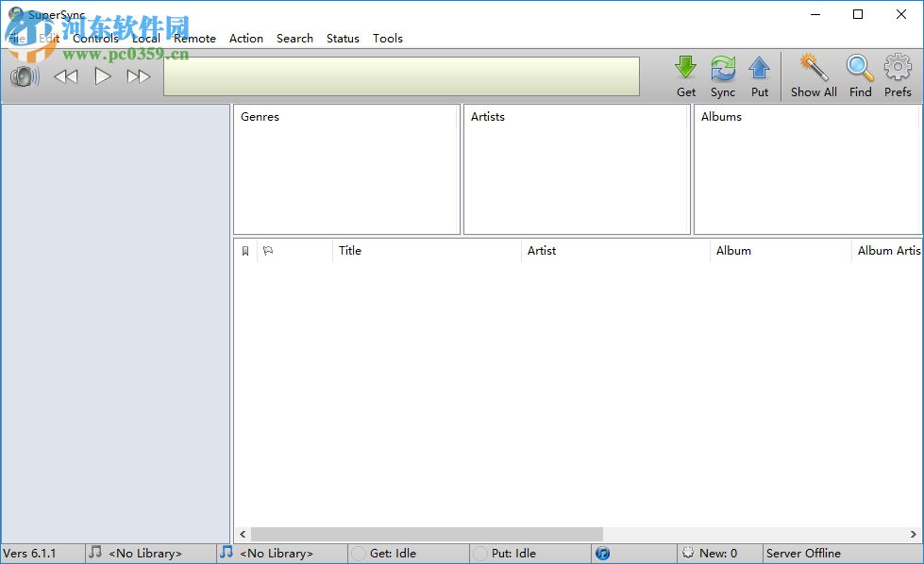Viewport: 924px width, 564px height.
Task: Open the Action menu
Action: (x=246, y=39)
